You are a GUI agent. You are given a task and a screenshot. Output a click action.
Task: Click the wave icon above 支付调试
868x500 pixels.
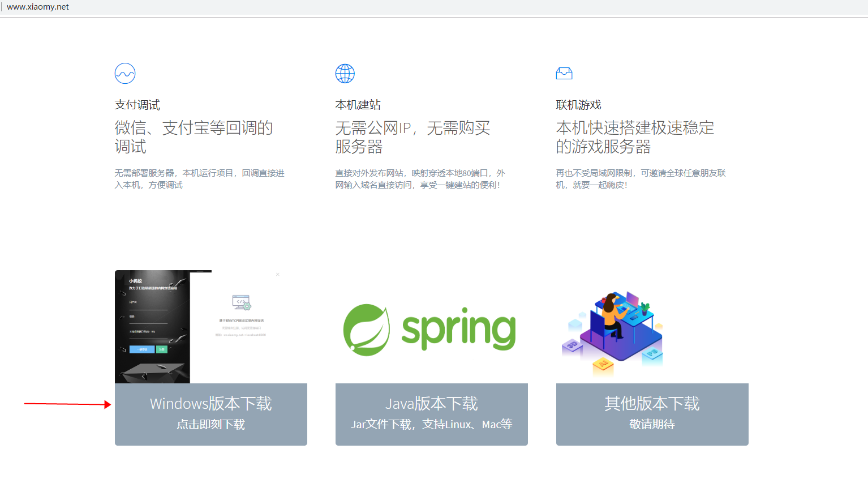125,74
